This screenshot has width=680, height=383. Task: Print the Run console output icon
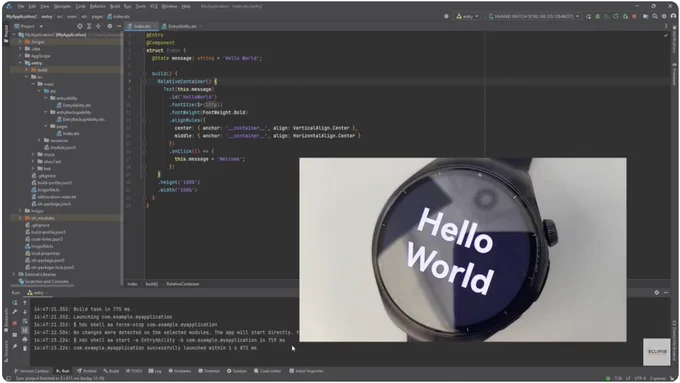coord(25,339)
